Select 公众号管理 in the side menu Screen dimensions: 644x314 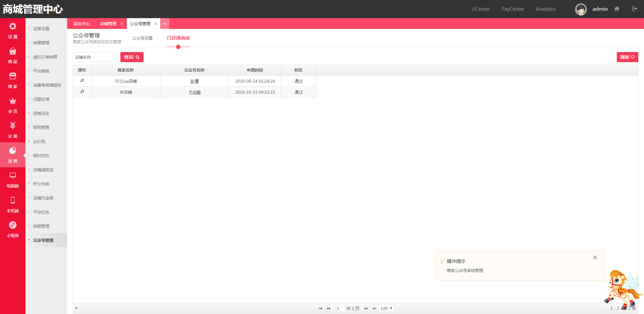(43, 240)
